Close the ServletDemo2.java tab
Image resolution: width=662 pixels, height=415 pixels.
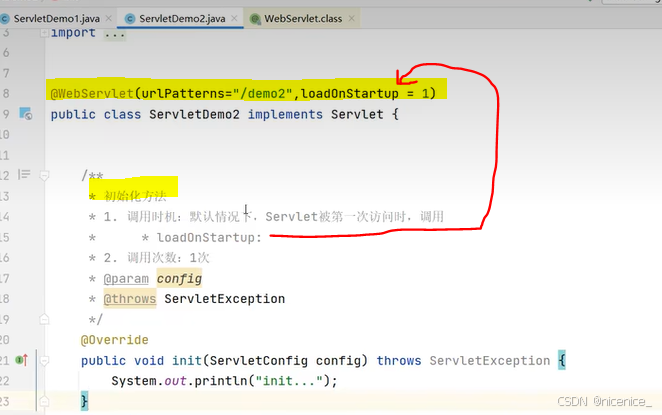[234, 18]
